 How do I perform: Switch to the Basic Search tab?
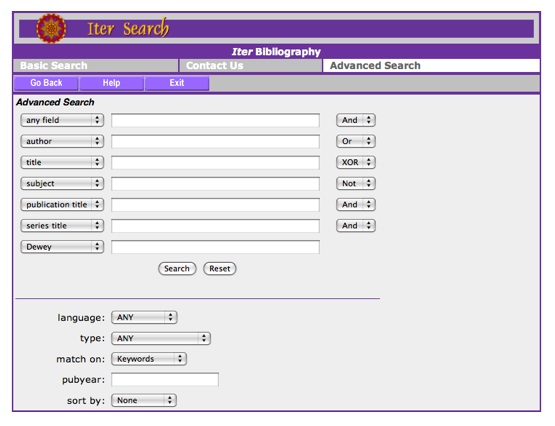click(96, 65)
